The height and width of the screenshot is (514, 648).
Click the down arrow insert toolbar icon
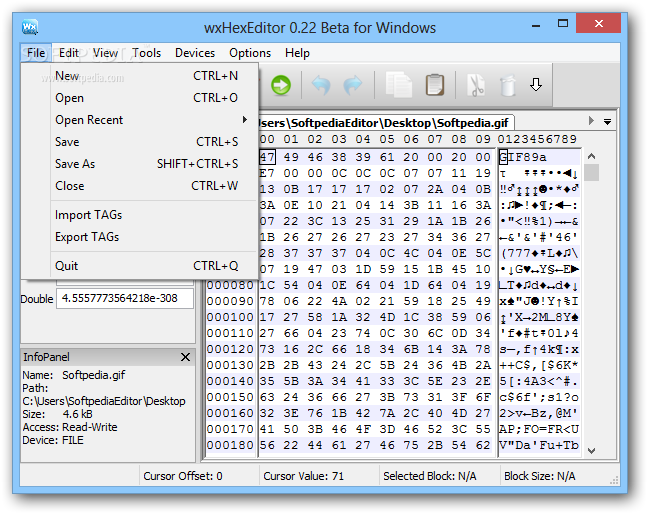(x=536, y=85)
